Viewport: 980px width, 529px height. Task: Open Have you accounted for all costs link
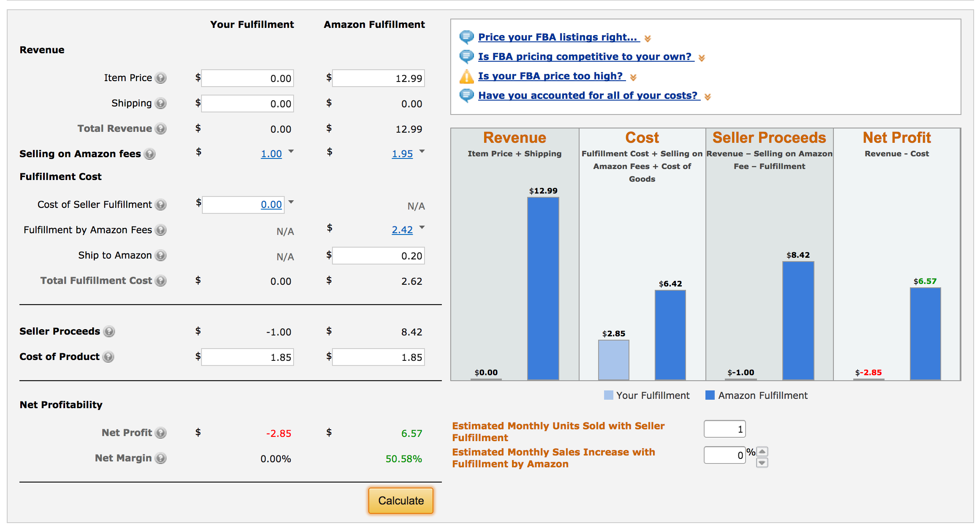click(x=589, y=95)
